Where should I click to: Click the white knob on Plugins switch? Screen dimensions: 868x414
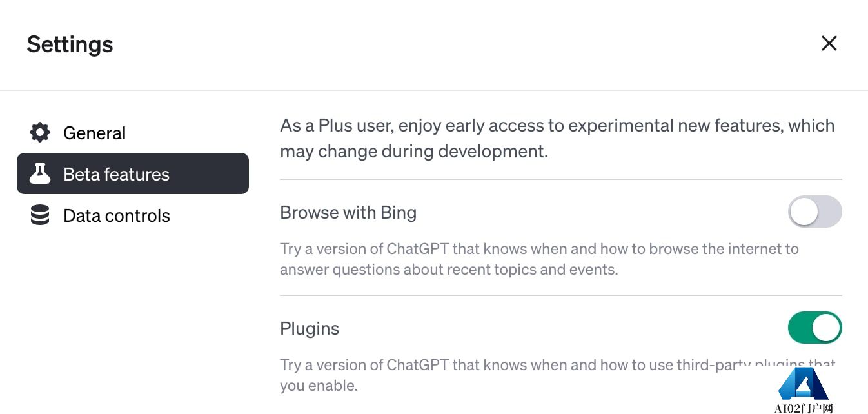pos(826,328)
